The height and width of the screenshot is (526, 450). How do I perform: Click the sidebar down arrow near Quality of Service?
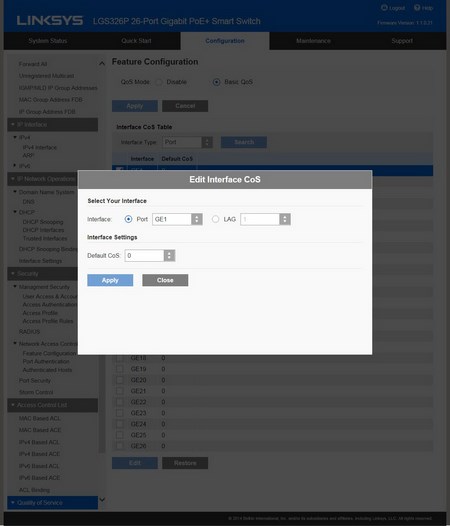[x=102, y=500]
